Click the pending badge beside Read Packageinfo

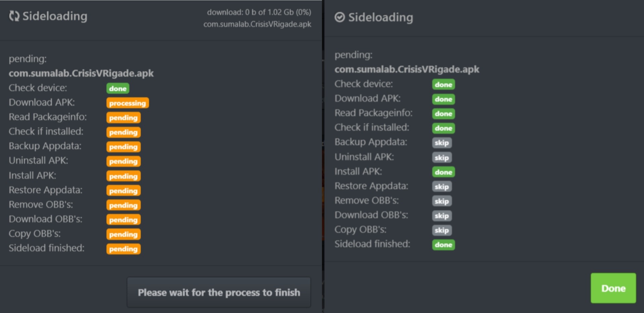click(123, 118)
